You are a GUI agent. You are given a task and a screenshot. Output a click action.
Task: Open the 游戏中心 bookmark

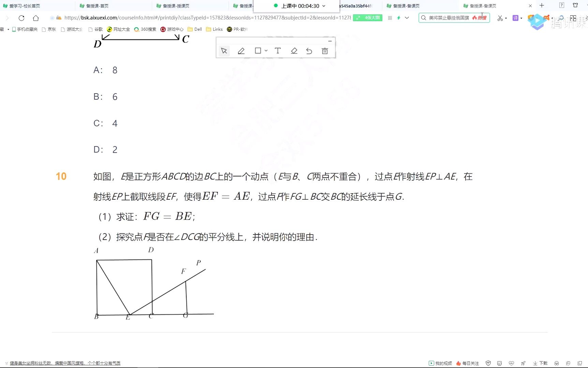click(x=172, y=29)
